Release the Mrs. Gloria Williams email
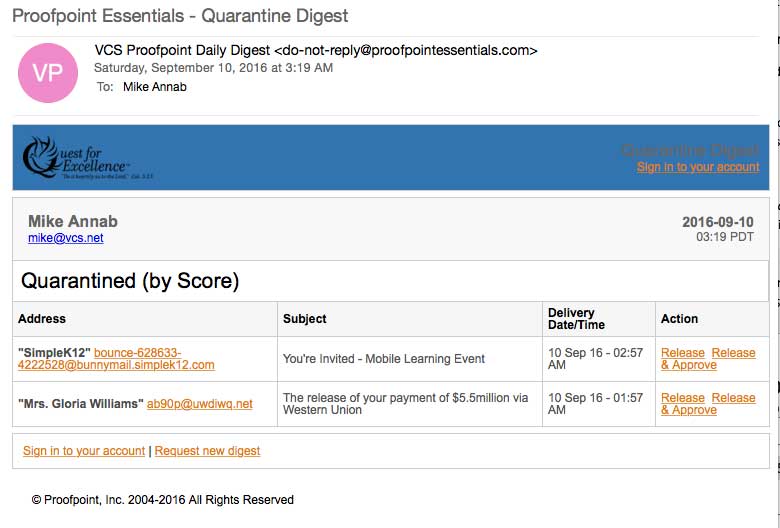Screen dimensions: 780x528 click(682, 398)
